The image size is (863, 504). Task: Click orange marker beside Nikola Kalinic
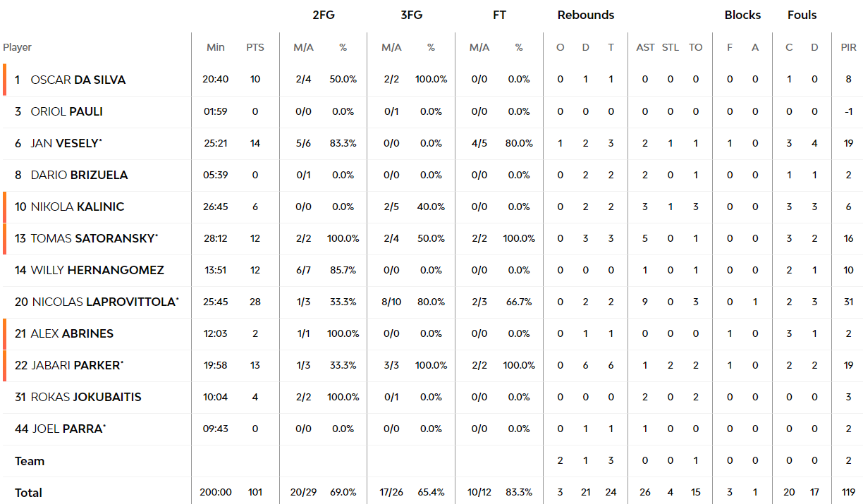tap(4, 207)
